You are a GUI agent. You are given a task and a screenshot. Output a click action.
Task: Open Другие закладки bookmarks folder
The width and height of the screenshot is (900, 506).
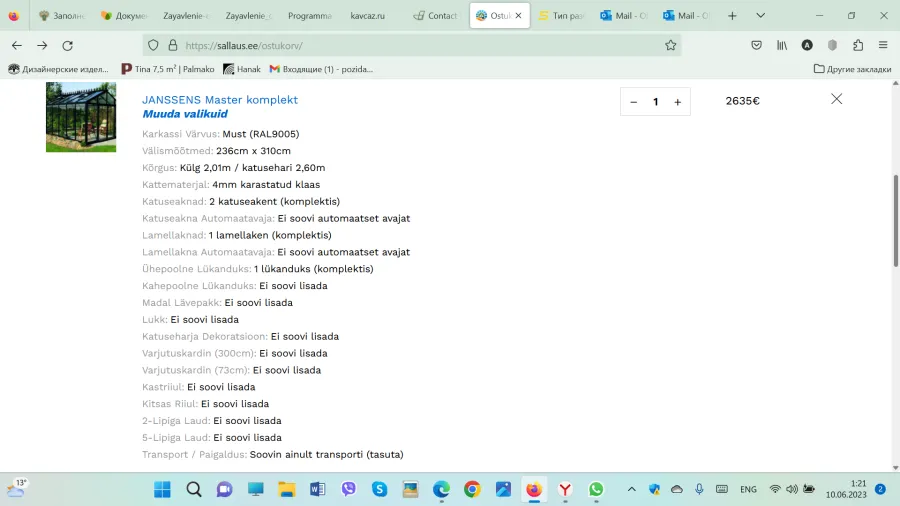point(852,69)
